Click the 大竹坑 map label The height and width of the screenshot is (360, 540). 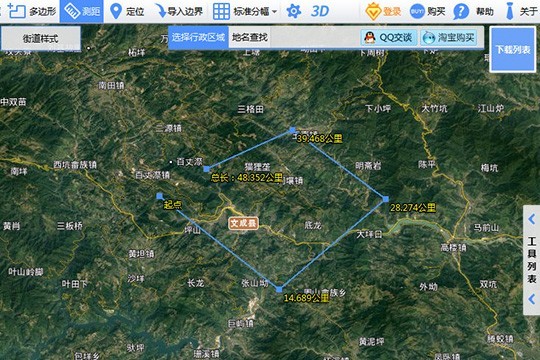(434, 109)
